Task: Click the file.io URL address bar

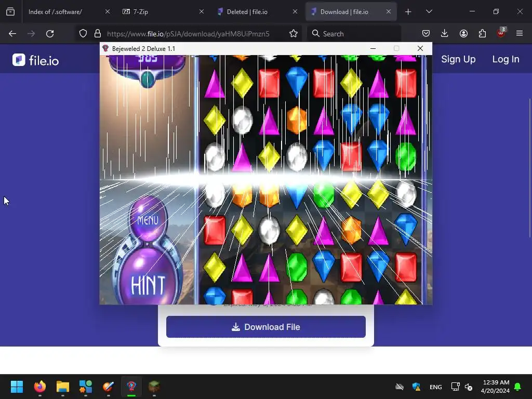Action: pyautogui.click(x=188, y=34)
